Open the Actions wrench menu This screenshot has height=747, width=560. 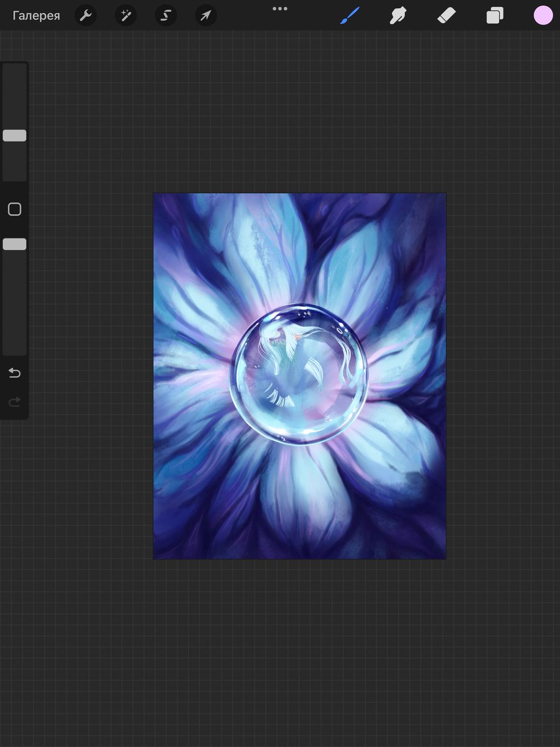[86, 16]
